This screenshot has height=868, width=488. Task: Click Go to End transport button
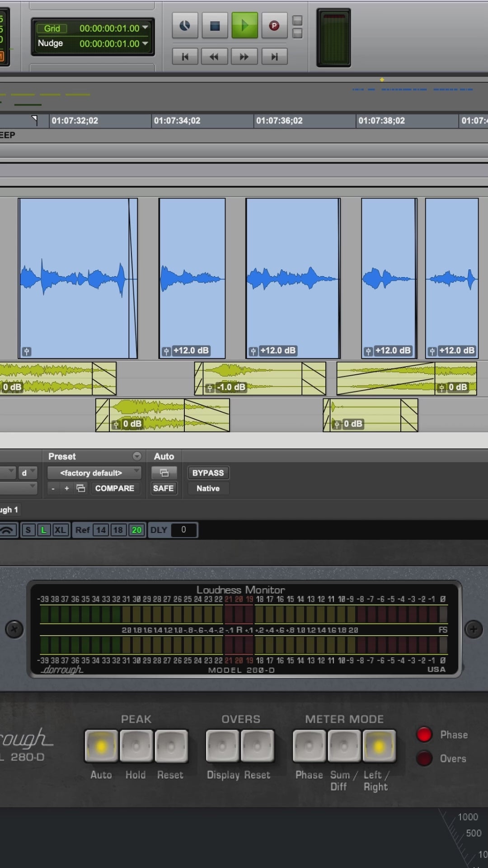click(x=274, y=57)
